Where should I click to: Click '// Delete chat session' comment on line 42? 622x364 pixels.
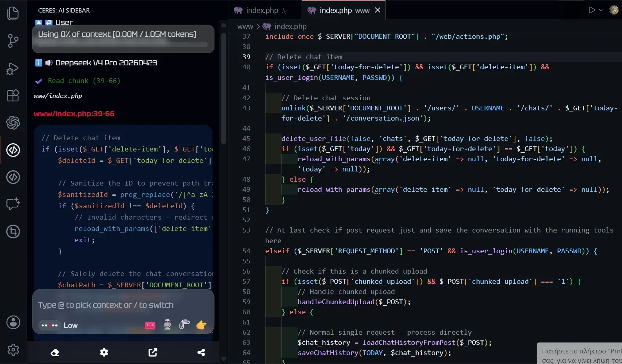tap(326, 98)
